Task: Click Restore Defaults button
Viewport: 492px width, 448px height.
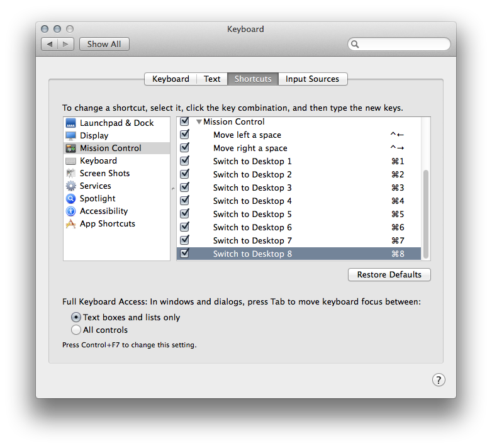Action: pyautogui.click(x=389, y=274)
